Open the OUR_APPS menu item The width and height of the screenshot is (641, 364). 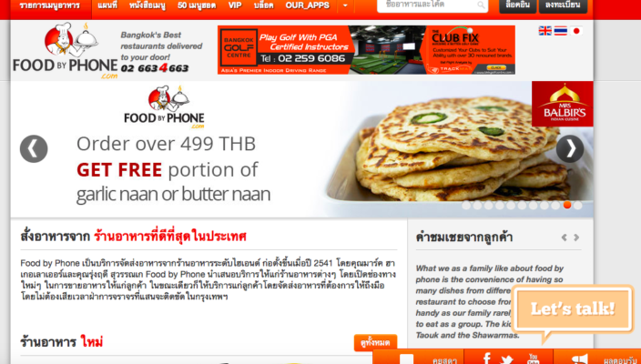(x=308, y=5)
